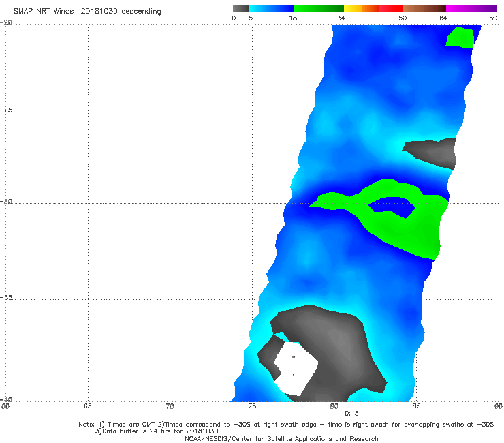Click latitude axis label '-30'
The image size is (504, 443).
coord(7,201)
